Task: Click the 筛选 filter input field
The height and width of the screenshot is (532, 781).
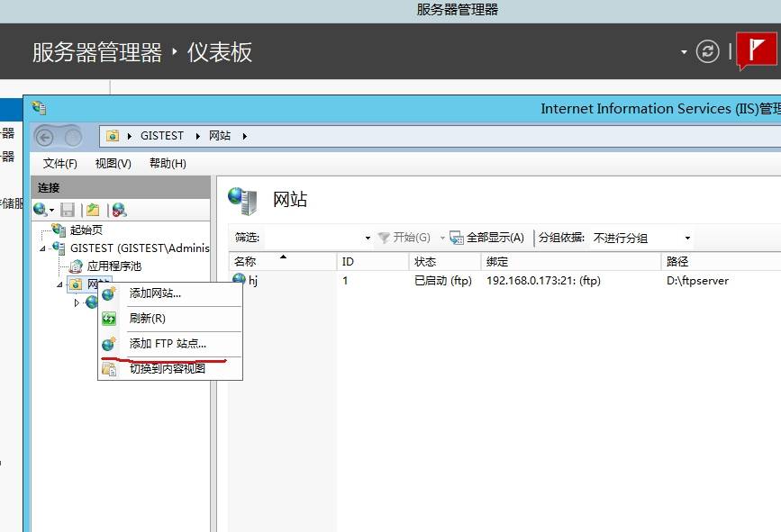Action: (x=313, y=238)
